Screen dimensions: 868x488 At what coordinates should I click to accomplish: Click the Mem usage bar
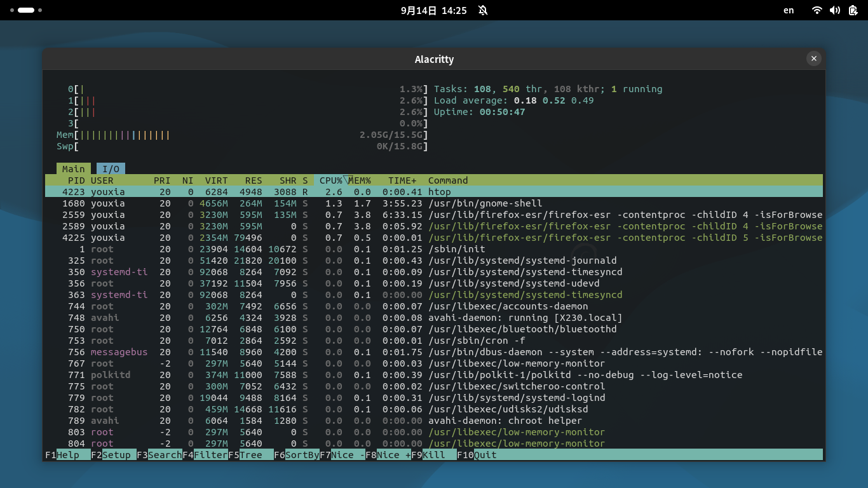click(x=242, y=135)
